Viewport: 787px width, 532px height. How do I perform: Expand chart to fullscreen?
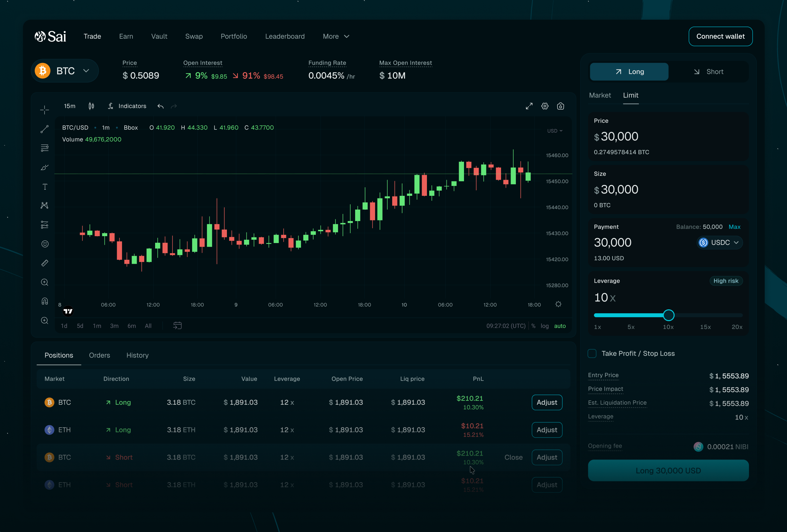pyautogui.click(x=529, y=106)
